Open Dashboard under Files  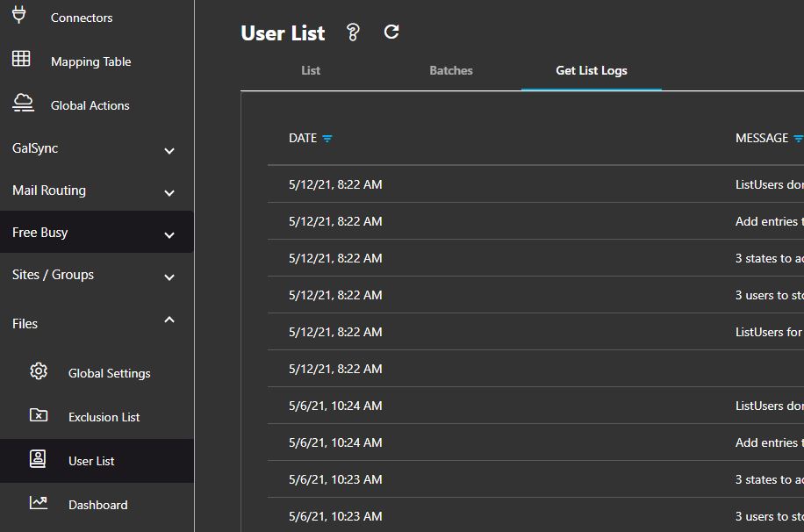point(98,505)
